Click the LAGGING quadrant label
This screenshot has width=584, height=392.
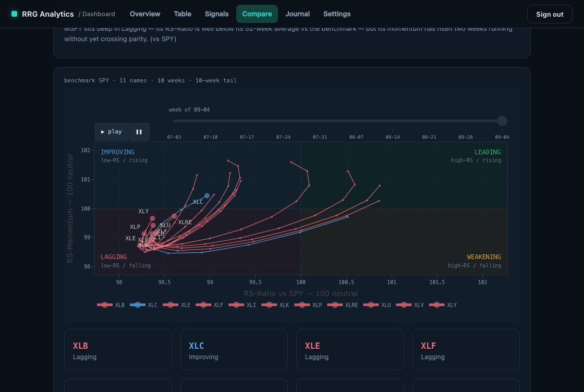coord(114,257)
